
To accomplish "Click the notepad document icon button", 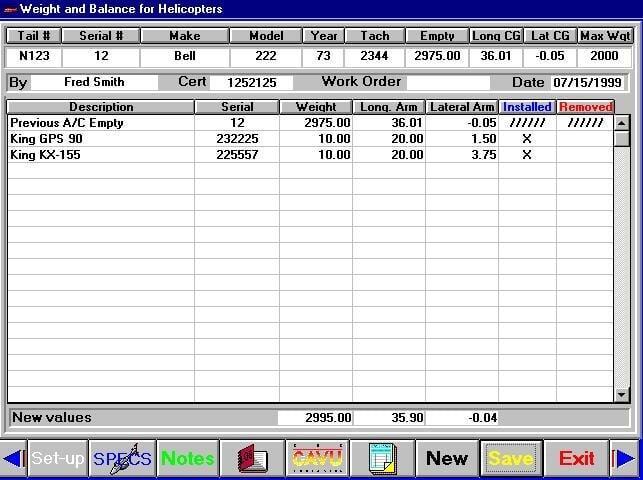I will (381, 459).
